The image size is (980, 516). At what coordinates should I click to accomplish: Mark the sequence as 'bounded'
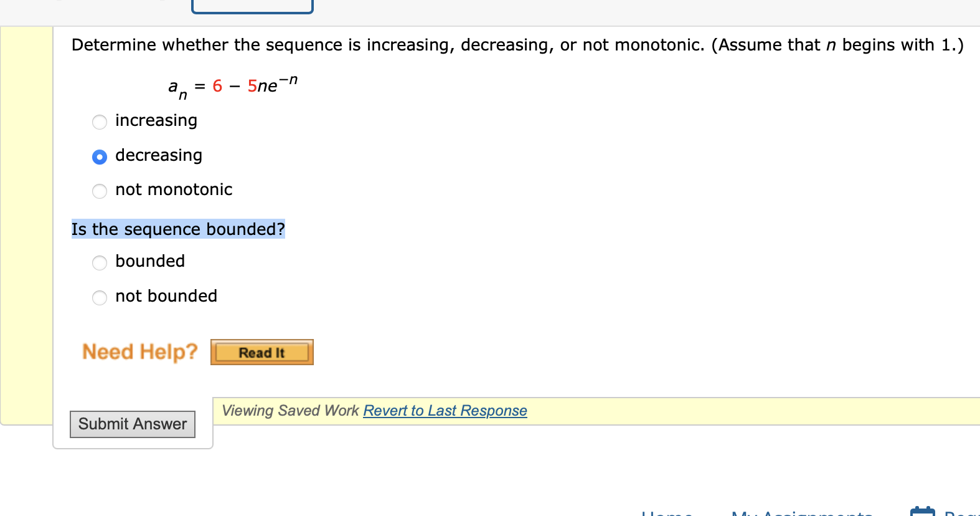(100, 262)
